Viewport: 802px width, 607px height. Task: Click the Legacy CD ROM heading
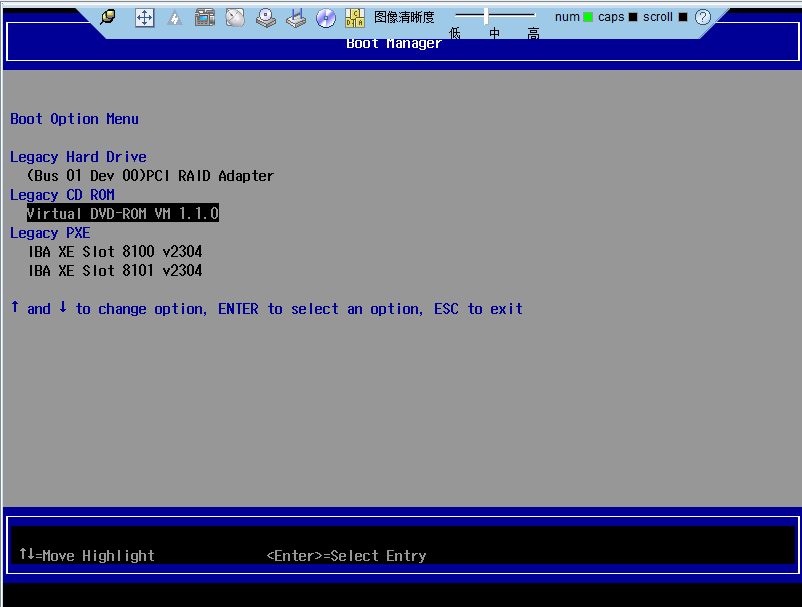pyautogui.click(x=62, y=195)
